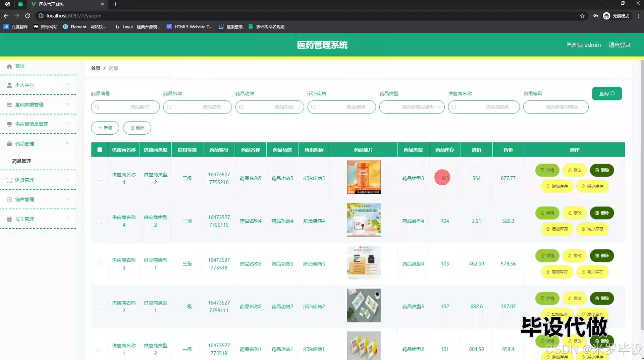Expand 基础数据管理 menu chevron
This screenshot has width=644, height=360.
pyautogui.click(x=67, y=104)
